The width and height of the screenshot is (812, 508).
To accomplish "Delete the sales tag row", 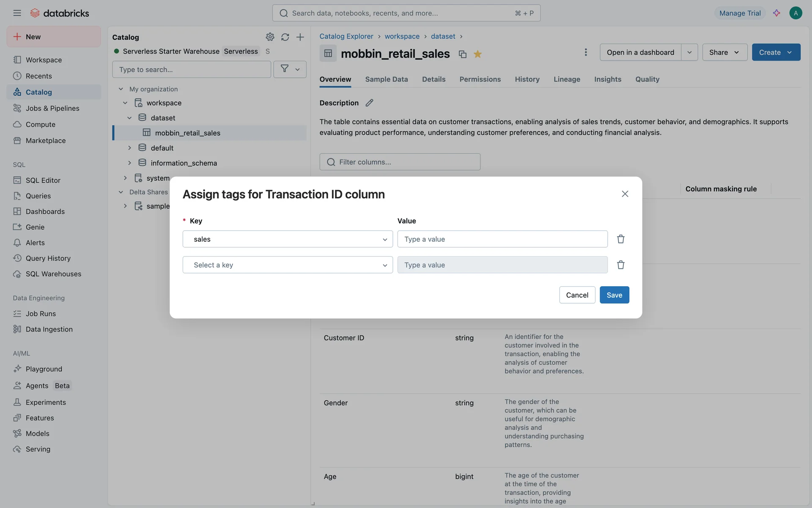I will click(x=620, y=239).
